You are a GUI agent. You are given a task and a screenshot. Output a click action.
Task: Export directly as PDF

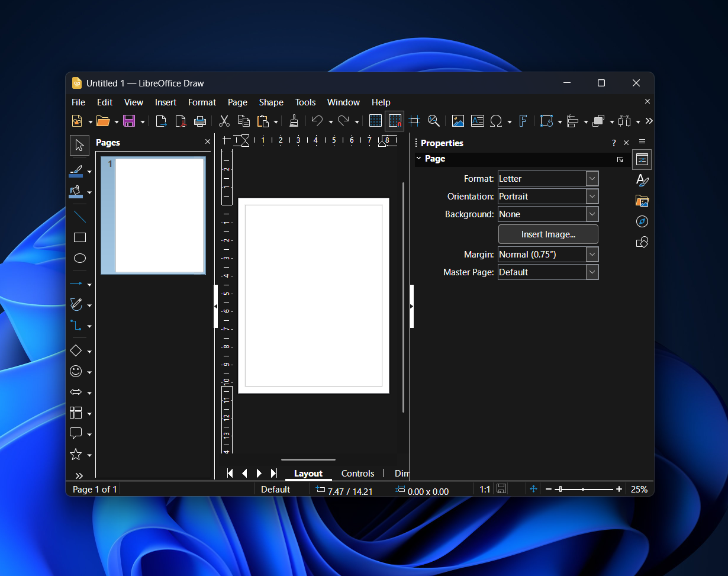point(181,121)
